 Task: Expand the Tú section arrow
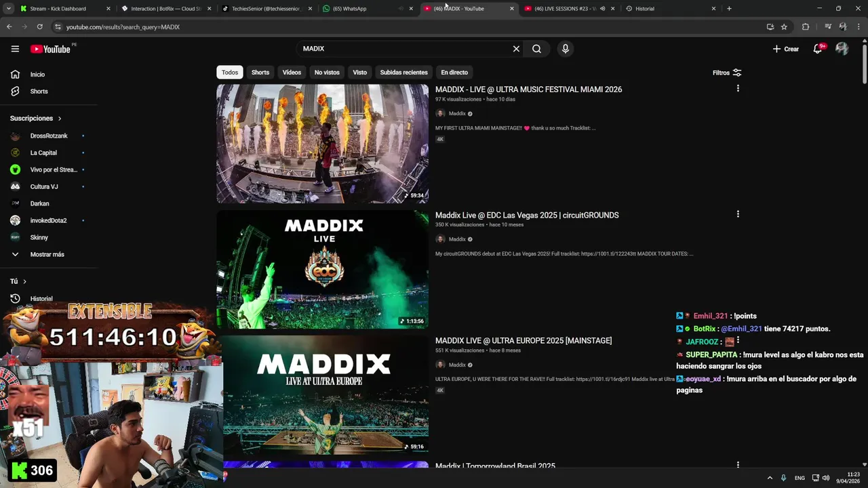coord(24,281)
